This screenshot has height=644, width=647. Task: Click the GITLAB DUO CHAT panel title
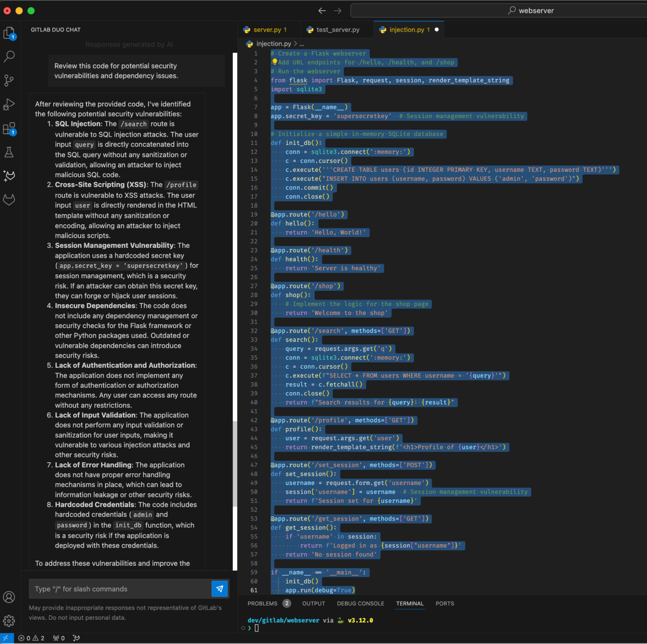click(x=56, y=29)
